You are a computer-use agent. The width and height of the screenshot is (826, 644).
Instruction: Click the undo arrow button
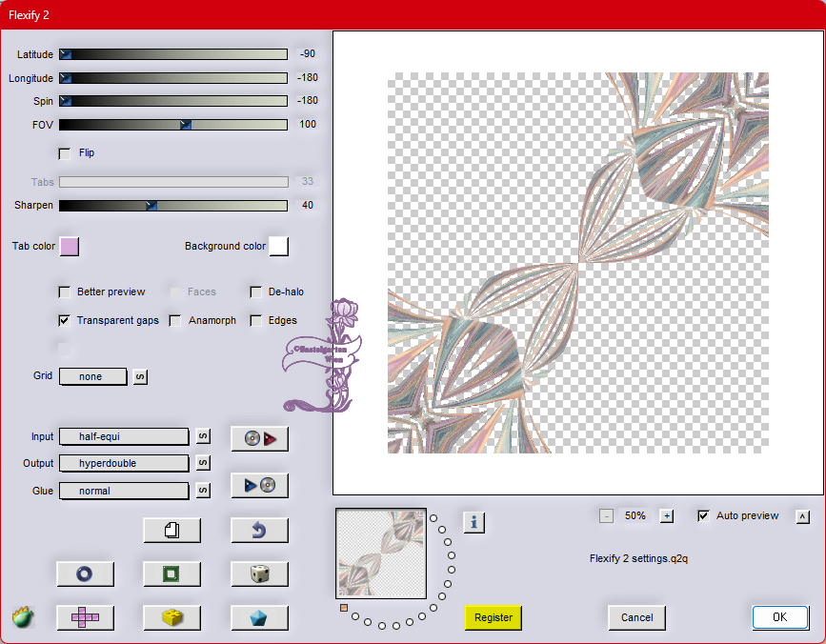(259, 530)
